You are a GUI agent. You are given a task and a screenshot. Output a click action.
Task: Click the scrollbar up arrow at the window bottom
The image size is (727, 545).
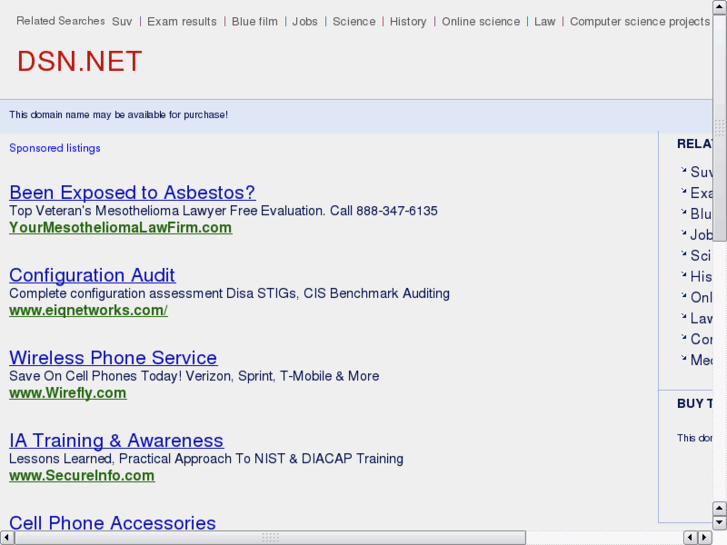719,508
